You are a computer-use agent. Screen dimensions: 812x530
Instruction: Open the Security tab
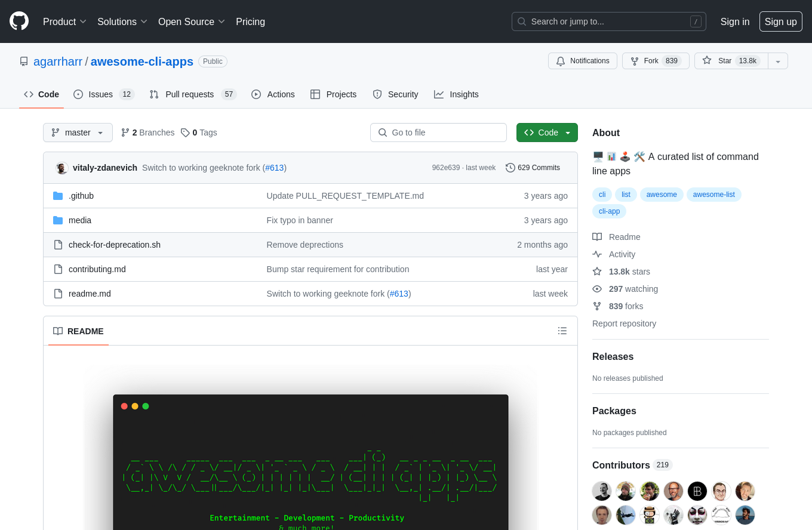395,94
